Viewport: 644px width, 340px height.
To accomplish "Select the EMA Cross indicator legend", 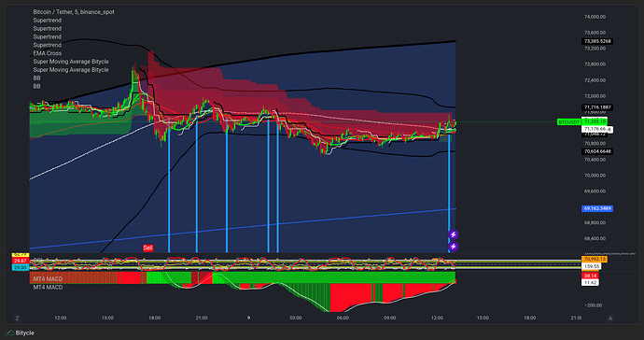I will tap(48, 53).
